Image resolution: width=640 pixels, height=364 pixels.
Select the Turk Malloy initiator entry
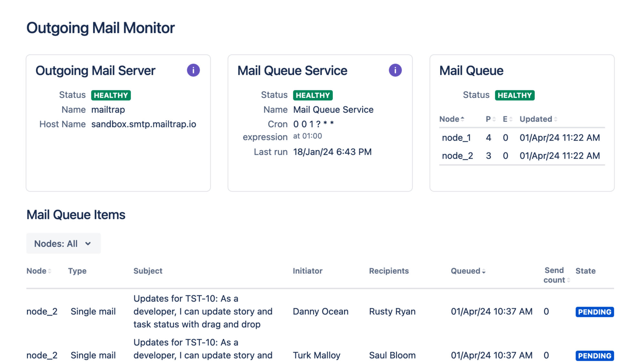pyautogui.click(x=316, y=355)
